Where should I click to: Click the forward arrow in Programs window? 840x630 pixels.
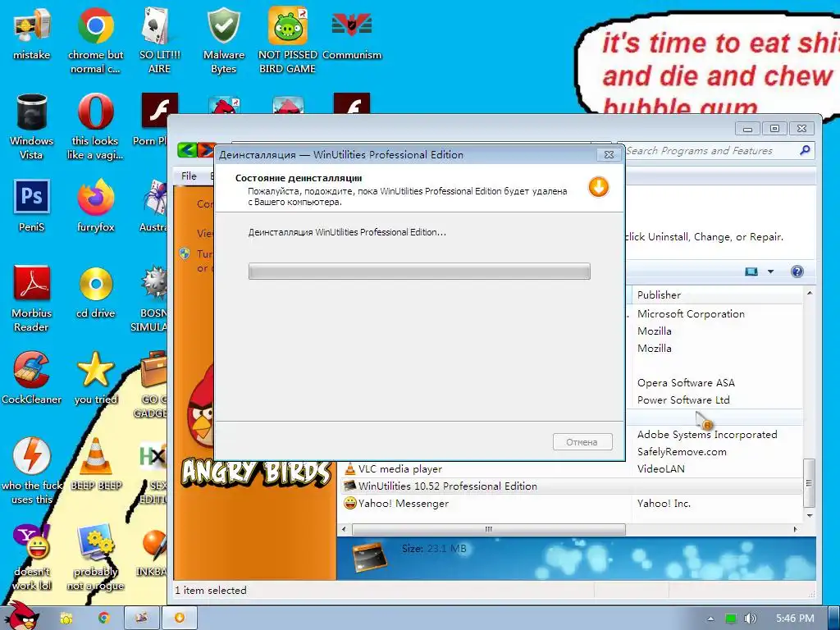(x=206, y=150)
